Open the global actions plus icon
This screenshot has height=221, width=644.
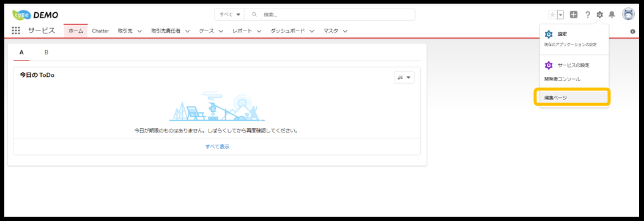[x=574, y=15]
